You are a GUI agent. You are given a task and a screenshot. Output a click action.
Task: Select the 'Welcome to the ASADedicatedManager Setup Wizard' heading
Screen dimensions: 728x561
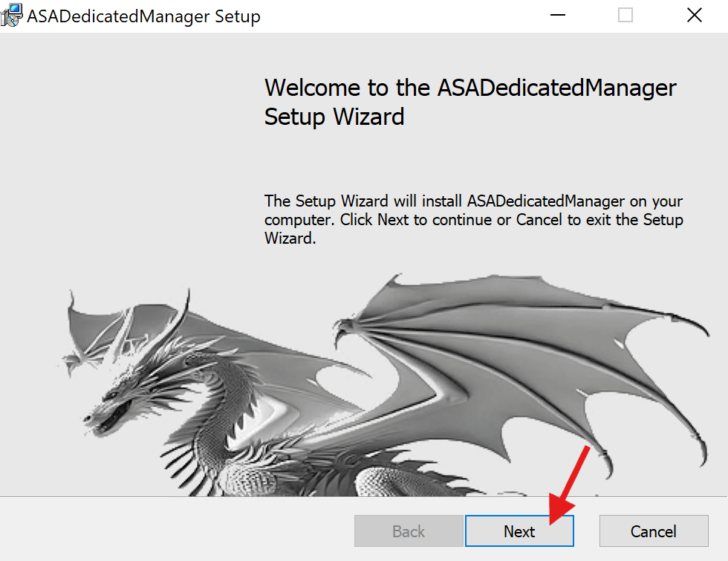point(470,102)
